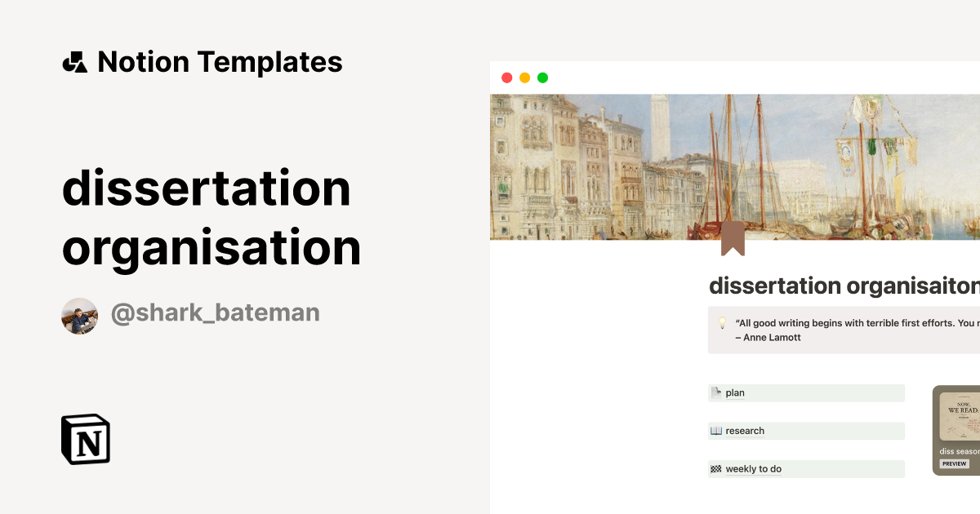Click the "Notion Templates" header text
The width and height of the screenshot is (980, 514).
(220, 61)
